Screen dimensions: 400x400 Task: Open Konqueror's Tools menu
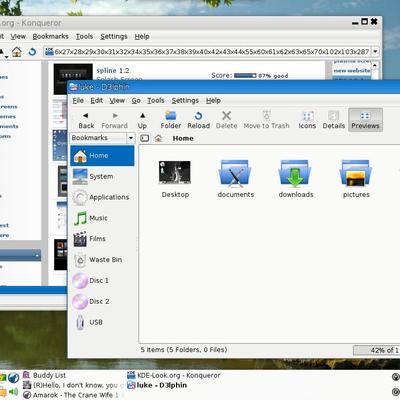click(84, 36)
